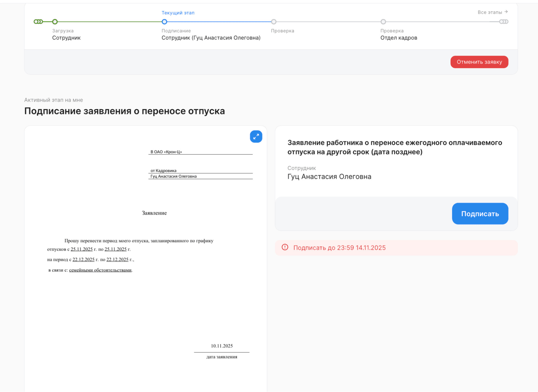The height and width of the screenshot is (392, 538).
Task: Expand document preview with fullscreen icon
Action: tap(256, 136)
